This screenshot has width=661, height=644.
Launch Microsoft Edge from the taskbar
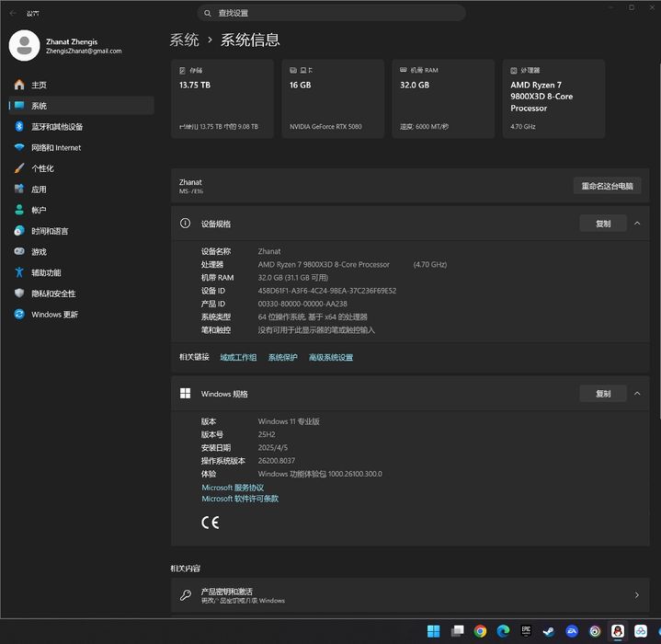click(503, 631)
